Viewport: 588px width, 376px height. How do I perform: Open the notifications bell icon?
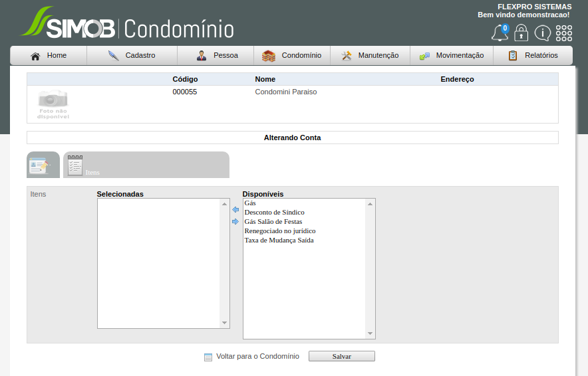500,33
